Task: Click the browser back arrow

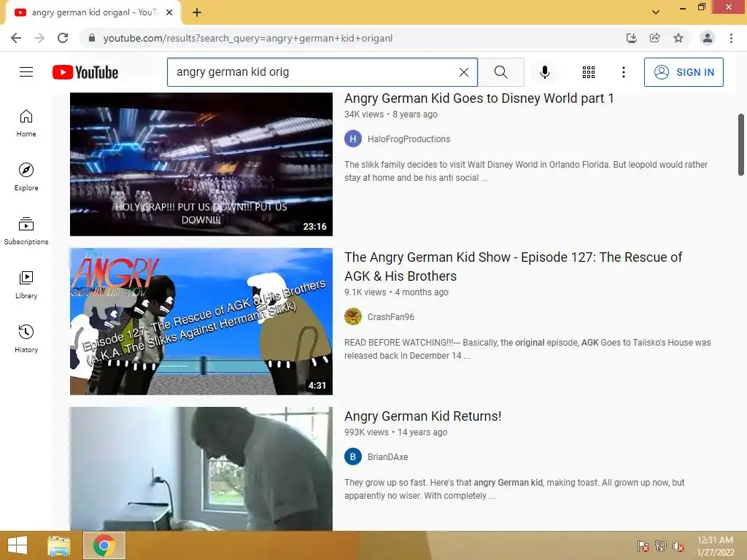Action: click(x=16, y=38)
